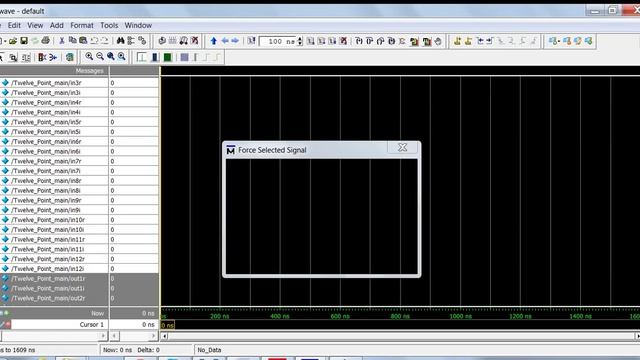Edit the 100 ns run length field
Screen dimensions: 640x360
coord(277,41)
